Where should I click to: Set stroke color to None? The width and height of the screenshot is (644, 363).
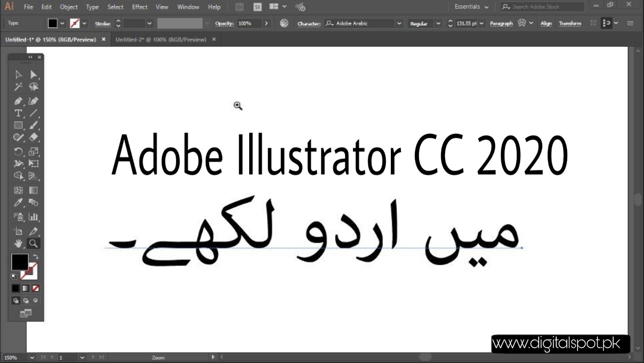tap(74, 23)
